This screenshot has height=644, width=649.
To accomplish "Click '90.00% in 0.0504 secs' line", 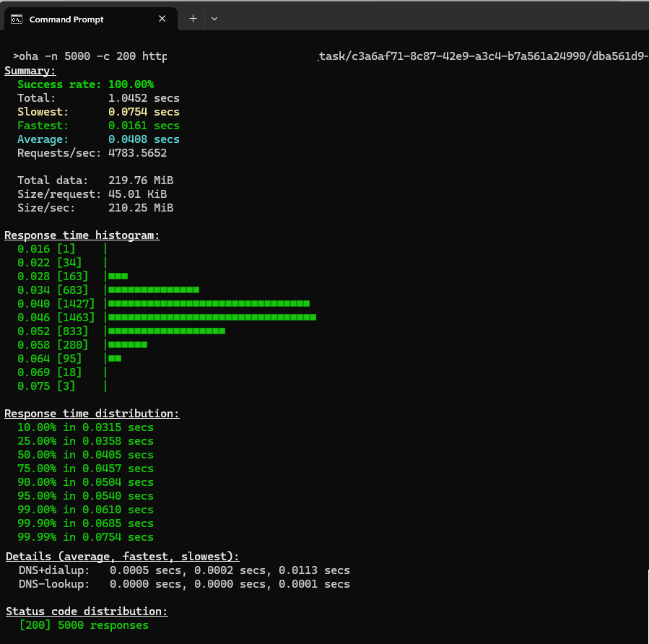I will (85, 482).
